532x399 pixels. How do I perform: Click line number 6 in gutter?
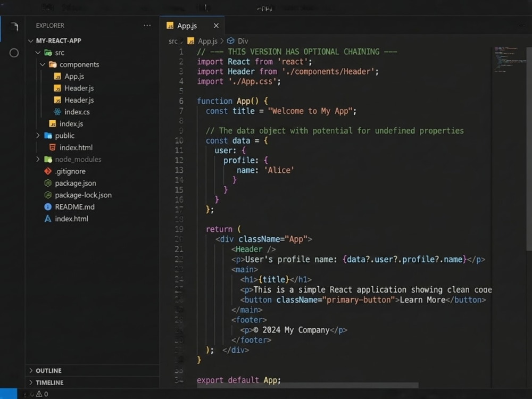tap(181, 101)
